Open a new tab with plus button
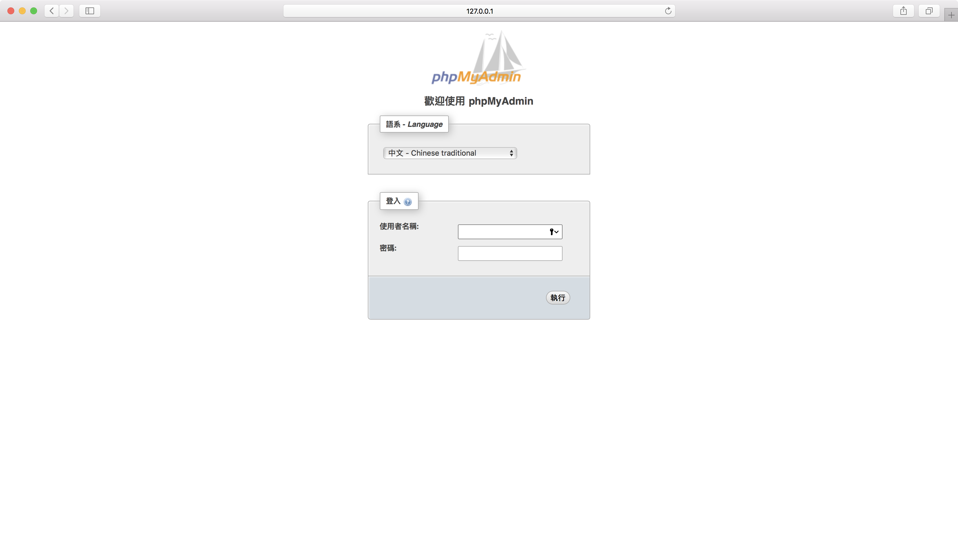The width and height of the screenshot is (958, 560). click(x=951, y=15)
